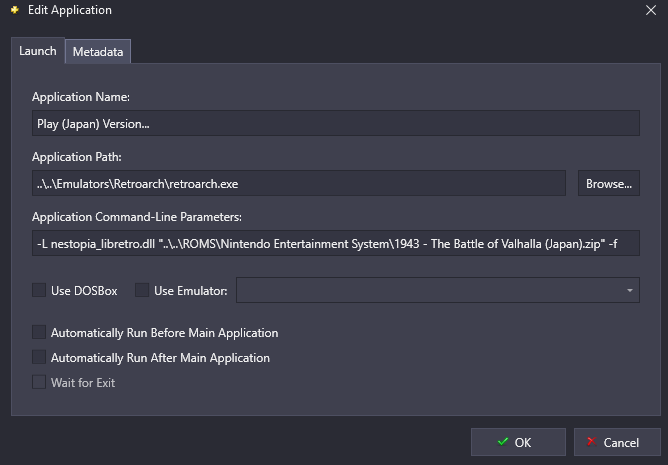Viewport: 668px width, 465px height.
Task: Click into the Application Path field
Action: pyautogui.click(x=299, y=183)
